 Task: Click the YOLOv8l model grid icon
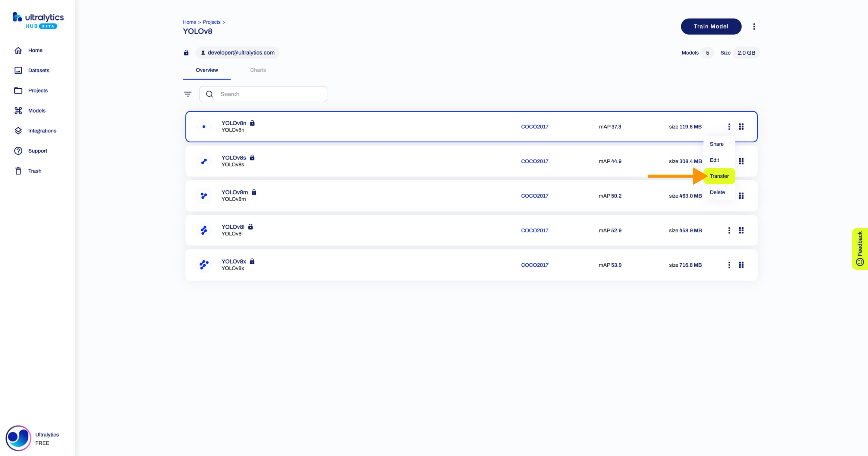pos(741,230)
